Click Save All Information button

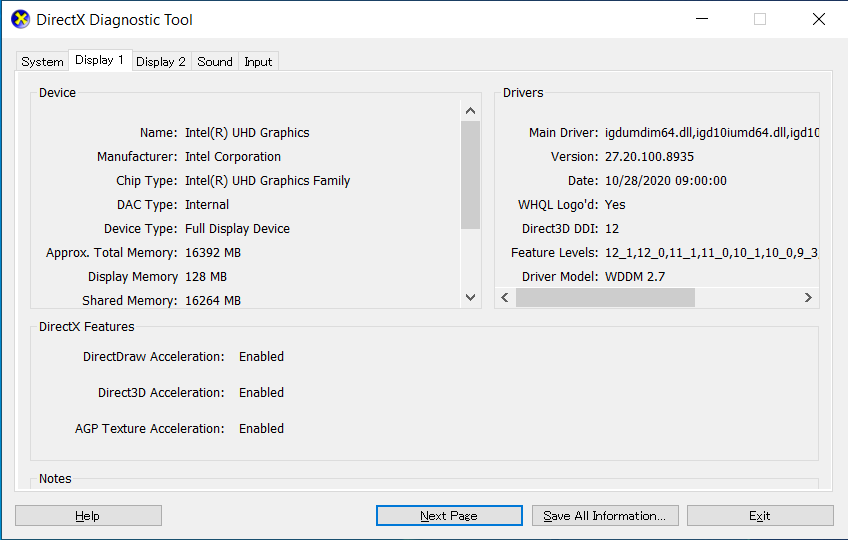pyautogui.click(x=605, y=516)
